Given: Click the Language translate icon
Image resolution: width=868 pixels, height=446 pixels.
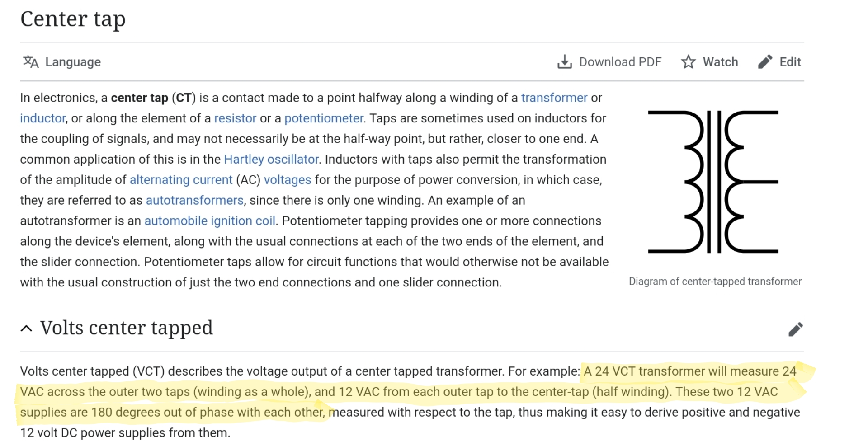Looking at the screenshot, I should [31, 61].
